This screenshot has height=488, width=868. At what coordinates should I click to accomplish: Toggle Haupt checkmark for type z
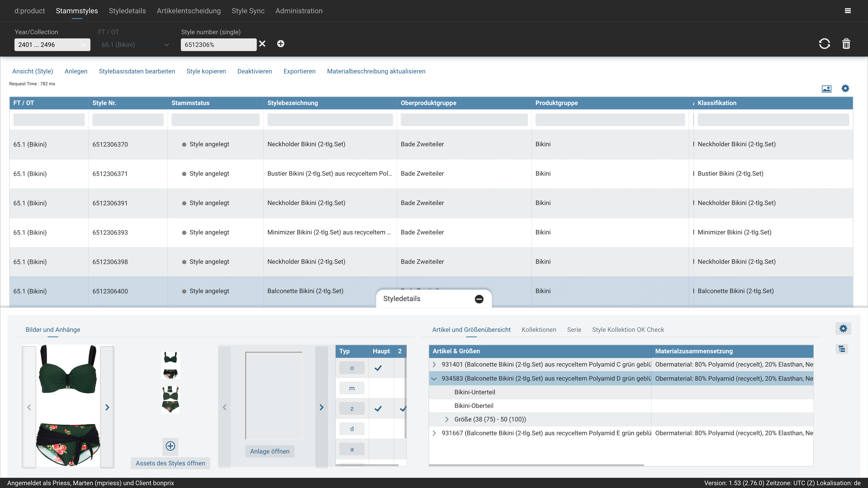(378, 409)
